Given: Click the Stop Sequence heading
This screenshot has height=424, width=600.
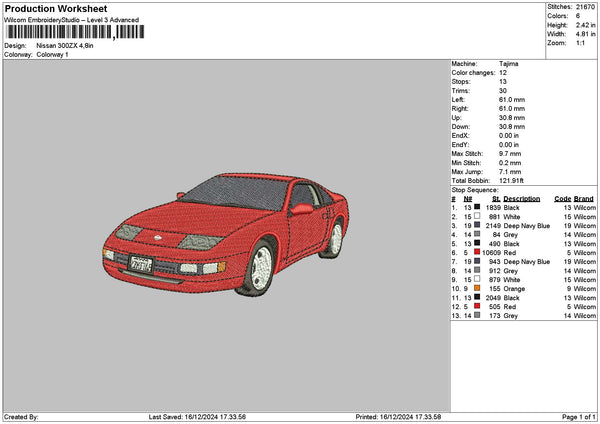Looking at the screenshot, I should 475,190.
